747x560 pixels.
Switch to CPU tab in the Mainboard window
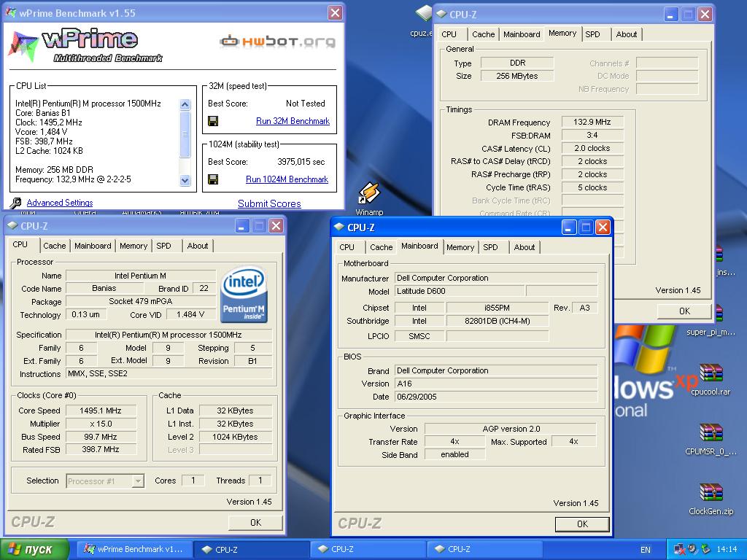tap(347, 247)
